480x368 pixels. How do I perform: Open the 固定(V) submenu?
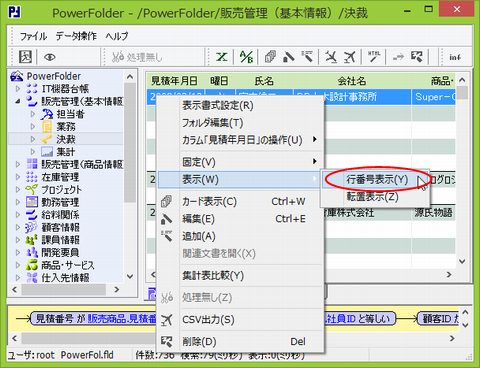[240, 162]
